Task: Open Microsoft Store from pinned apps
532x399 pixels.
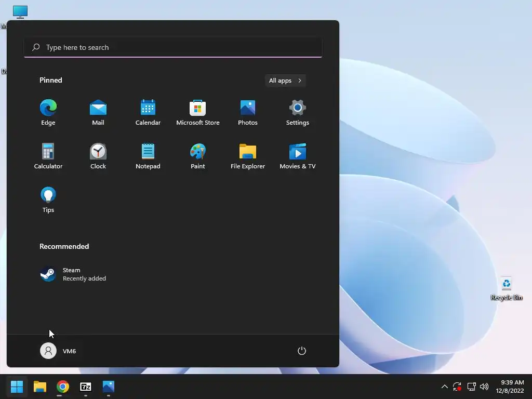Action: click(x=198, y=113)
